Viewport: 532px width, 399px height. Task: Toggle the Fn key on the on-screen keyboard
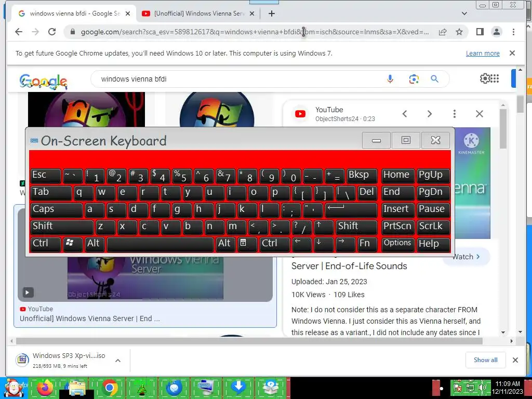[367, 244]
